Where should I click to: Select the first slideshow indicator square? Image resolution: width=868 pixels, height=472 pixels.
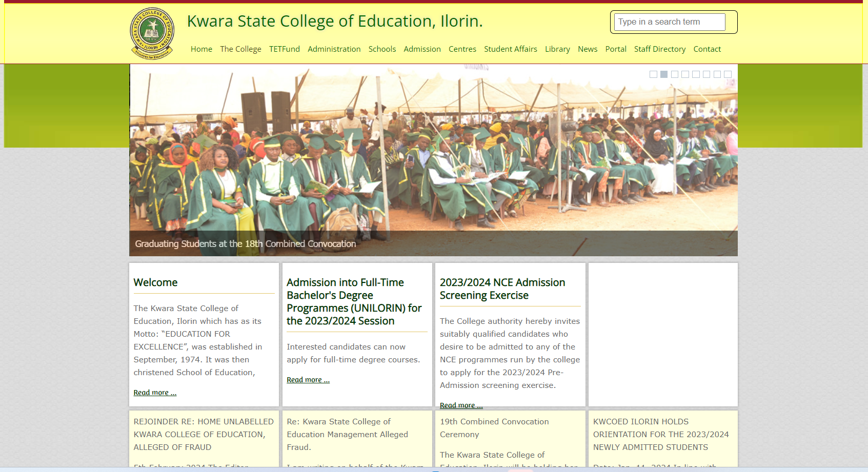click(x=653, y=74)
